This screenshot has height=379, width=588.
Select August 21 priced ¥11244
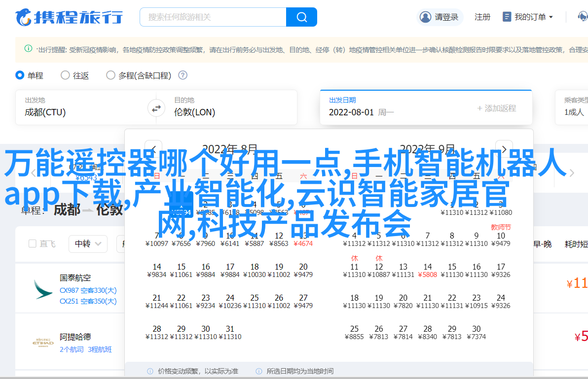(157, 302)
